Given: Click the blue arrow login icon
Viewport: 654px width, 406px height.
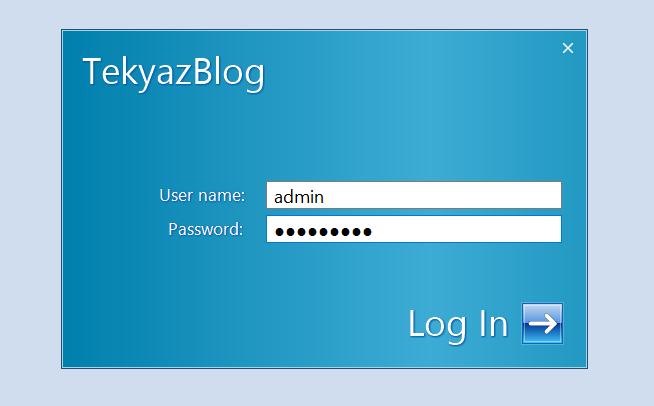Looking at the screenshot, I should (x=542, y=323).
